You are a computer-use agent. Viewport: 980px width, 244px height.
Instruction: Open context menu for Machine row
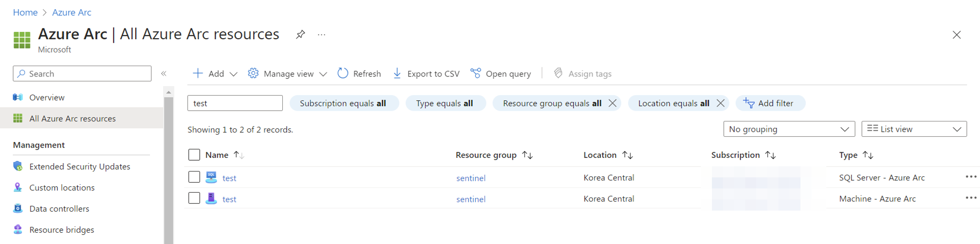click(971, 198)
